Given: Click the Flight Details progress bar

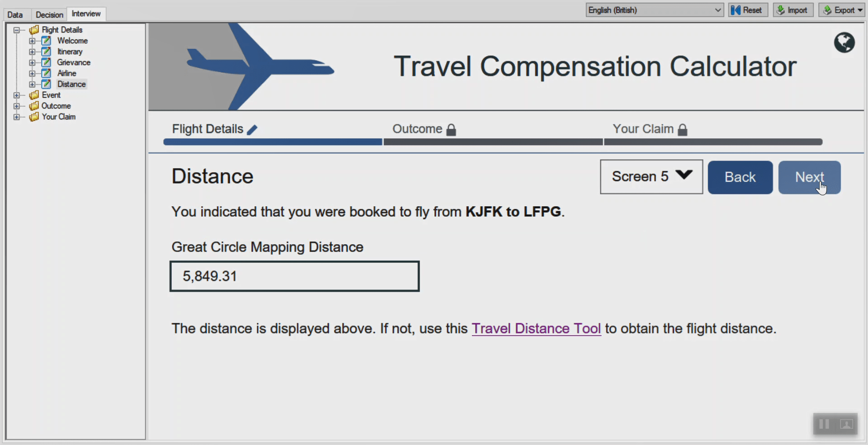Looking at the screenshot, I should coord(272,142).
